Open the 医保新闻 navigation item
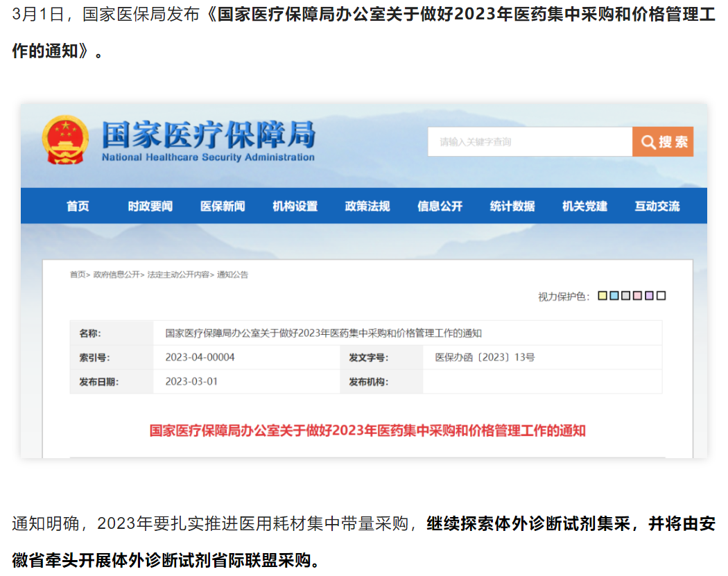This screenshot has height=576, width=728. 223,206
